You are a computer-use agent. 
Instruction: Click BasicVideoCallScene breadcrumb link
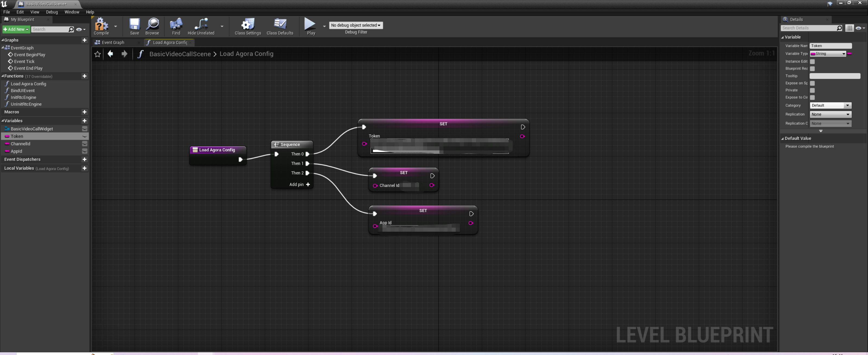click(180, 54)
